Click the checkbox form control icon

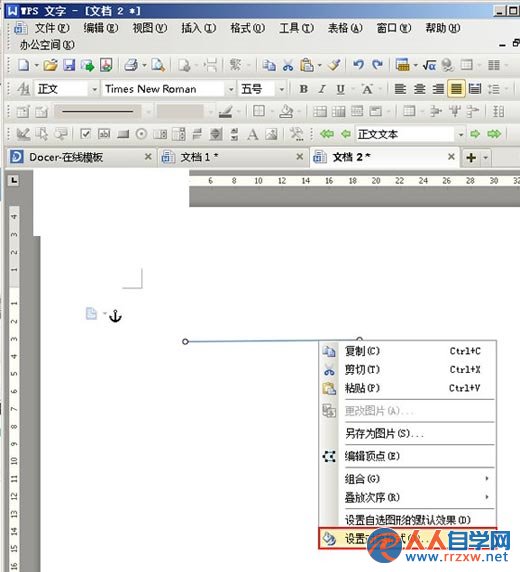pyautogui.click(x=85, y=134)
